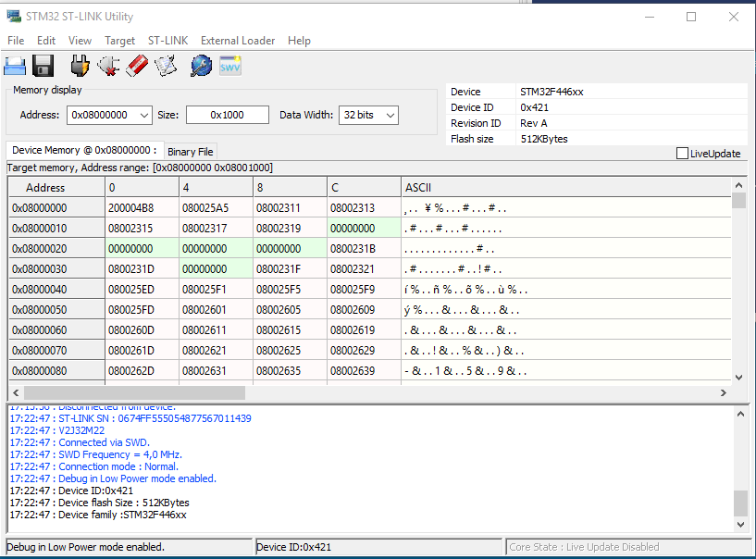This screenshot has width=756, height=559.
Task: Click the memory table horizontal scrollbar thumb
Action: click(134, 392)
